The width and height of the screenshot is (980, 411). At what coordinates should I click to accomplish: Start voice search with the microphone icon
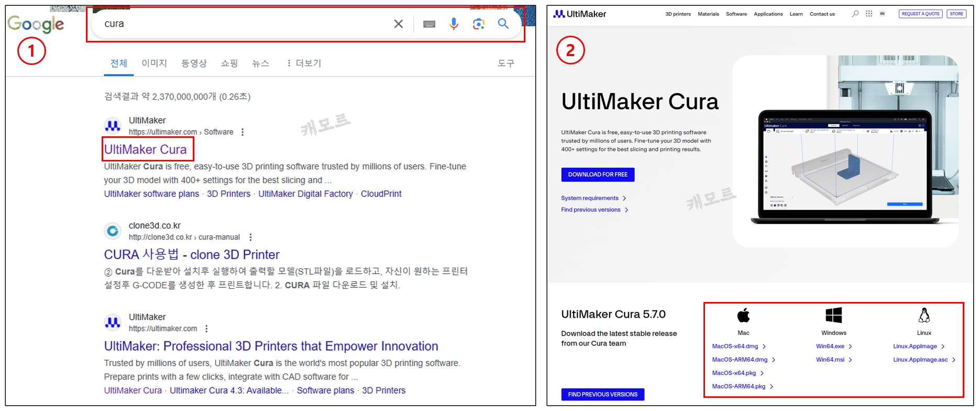[454, 24]
